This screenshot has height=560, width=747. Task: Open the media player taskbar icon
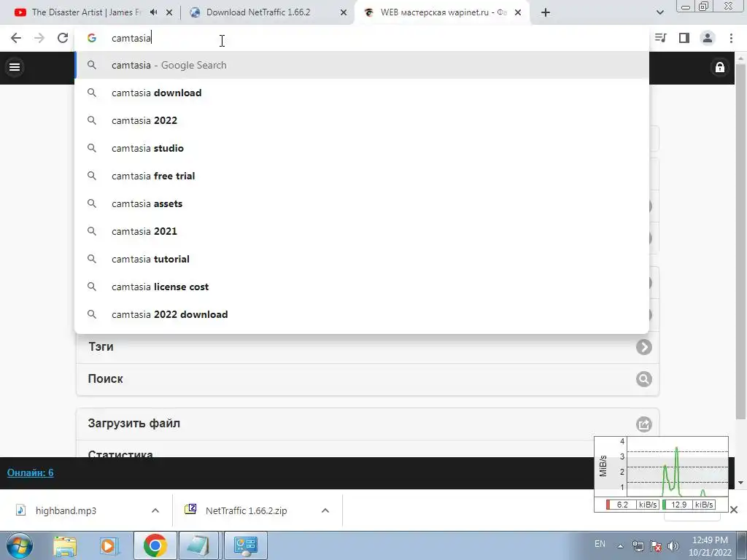pyautogui.click(x=109, y=545)
